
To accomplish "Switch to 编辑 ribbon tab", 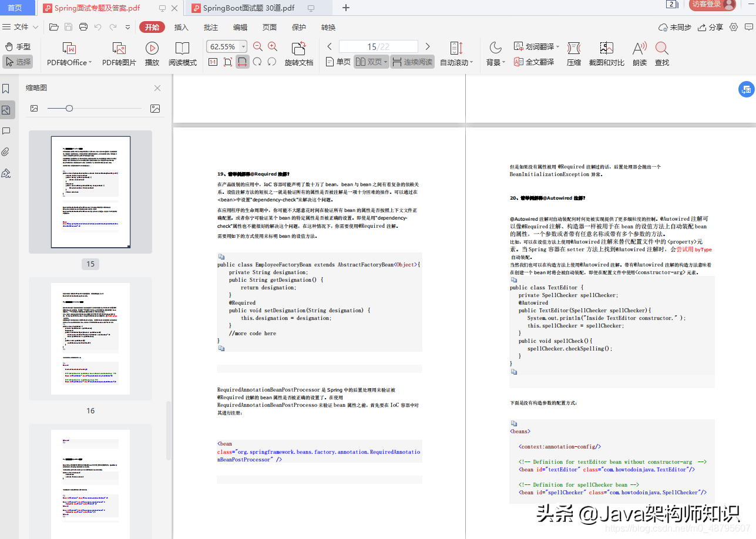I will [x=240, y=27].
